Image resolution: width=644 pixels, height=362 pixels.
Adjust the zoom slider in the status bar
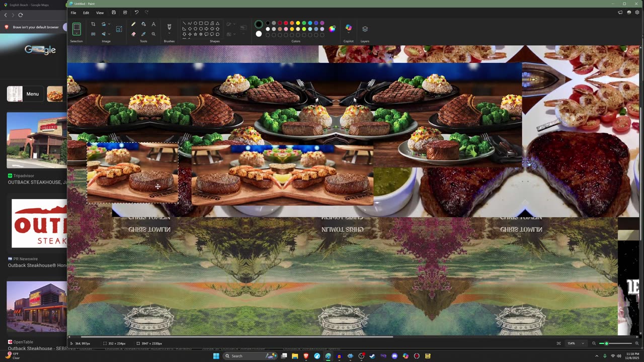pyautogui.click(x=615, y=343)
